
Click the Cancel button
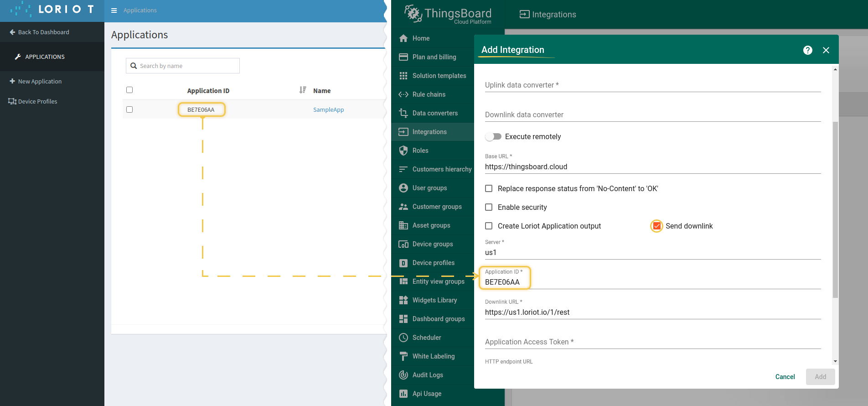[785, 377]
